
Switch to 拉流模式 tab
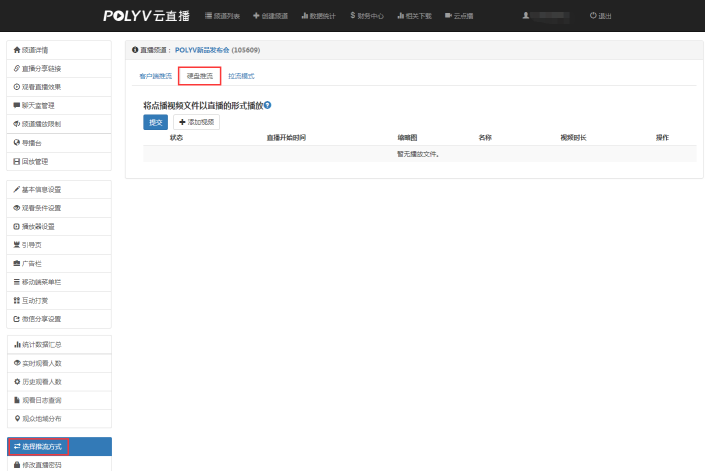pyautogui.click(x=241, y=76)
